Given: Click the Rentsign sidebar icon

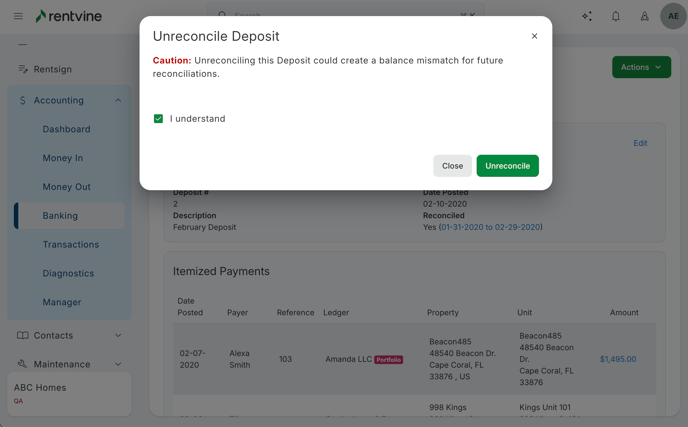Looking at the screenshot, I should tap(23, 69).
